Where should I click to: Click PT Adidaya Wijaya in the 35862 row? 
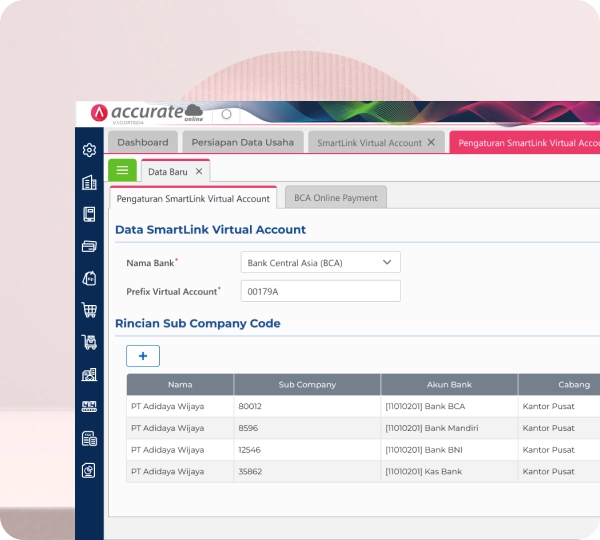pyautogui.click(x=180, y=471)
